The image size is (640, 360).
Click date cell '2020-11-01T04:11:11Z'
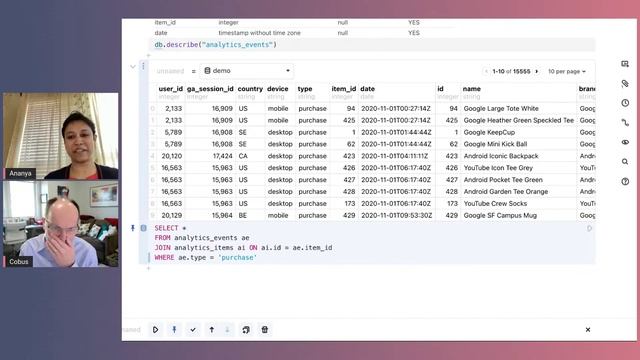(395, 156)
